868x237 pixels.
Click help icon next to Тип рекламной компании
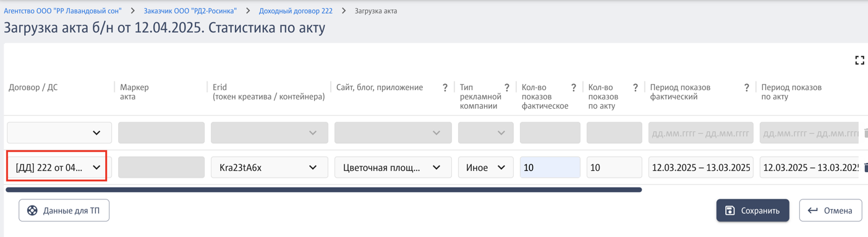click(x=507, y=88)
